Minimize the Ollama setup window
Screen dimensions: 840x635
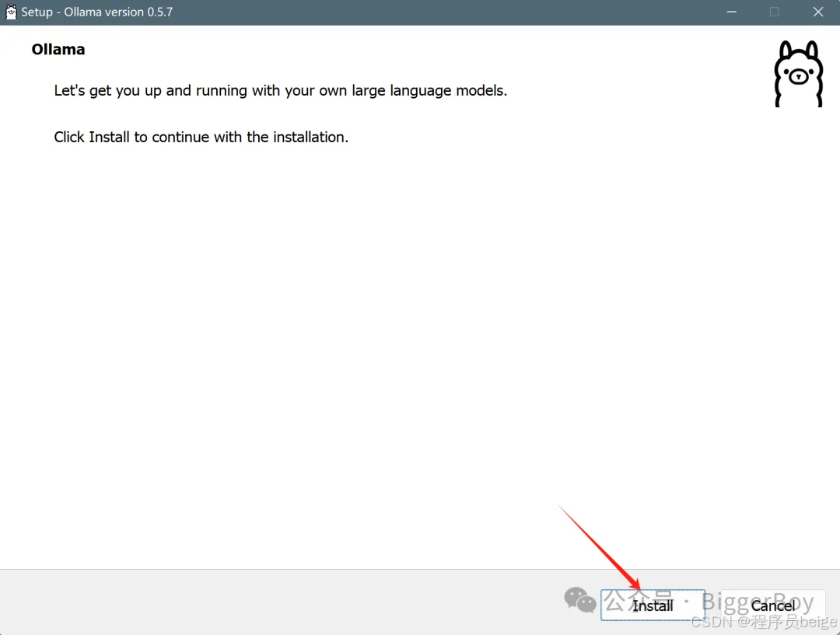[731, 12]
